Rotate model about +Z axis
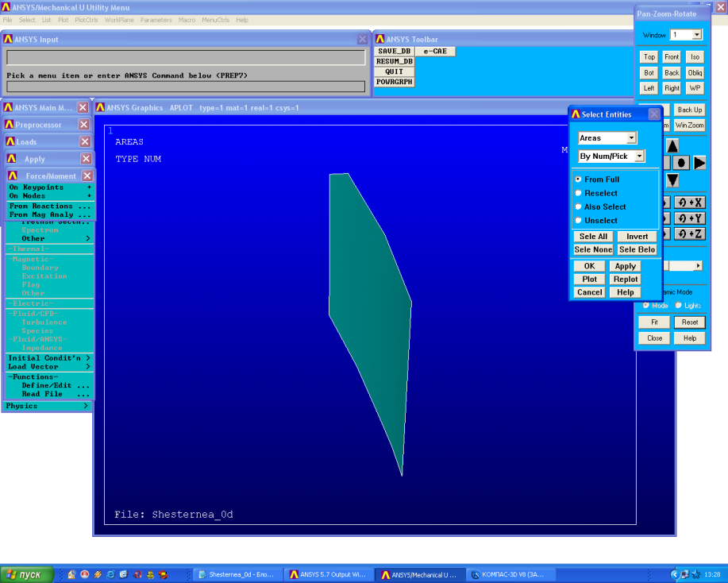This screenshot has height=583, width=728. point(689,234)
